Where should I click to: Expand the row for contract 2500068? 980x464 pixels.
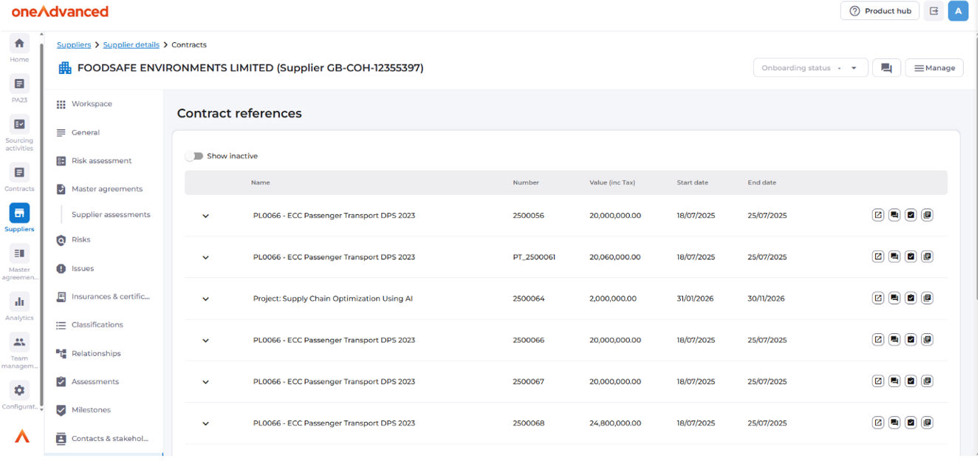[x=206, y=423]
